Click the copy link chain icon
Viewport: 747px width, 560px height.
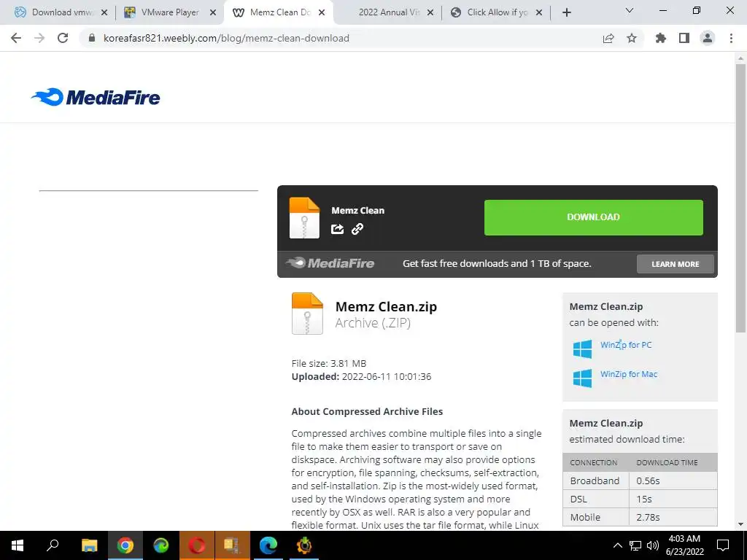357,229
